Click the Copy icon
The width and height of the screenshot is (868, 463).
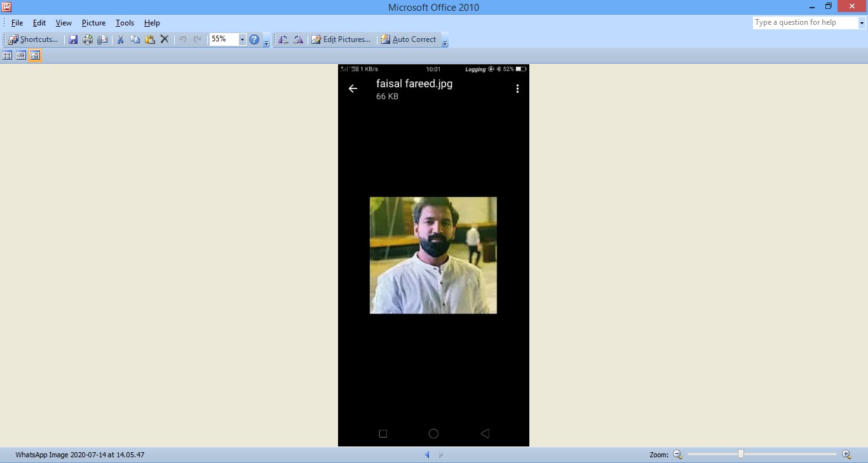coord(135,39)
